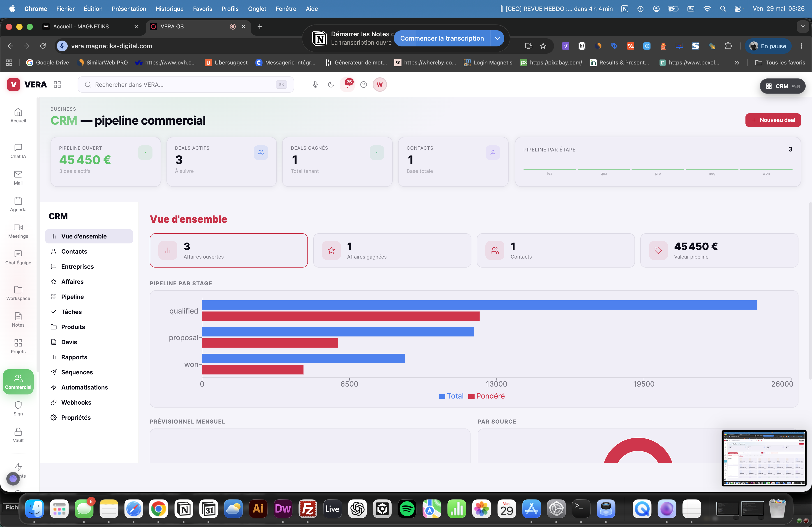Show hidden bookmarks chevron
This screenshot has height=527, width=812.
737,62
